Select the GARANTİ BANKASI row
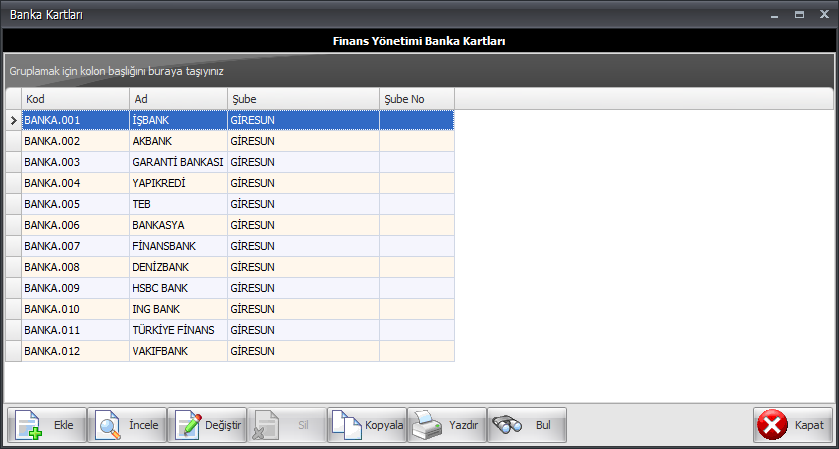 (x=177, y=162)
